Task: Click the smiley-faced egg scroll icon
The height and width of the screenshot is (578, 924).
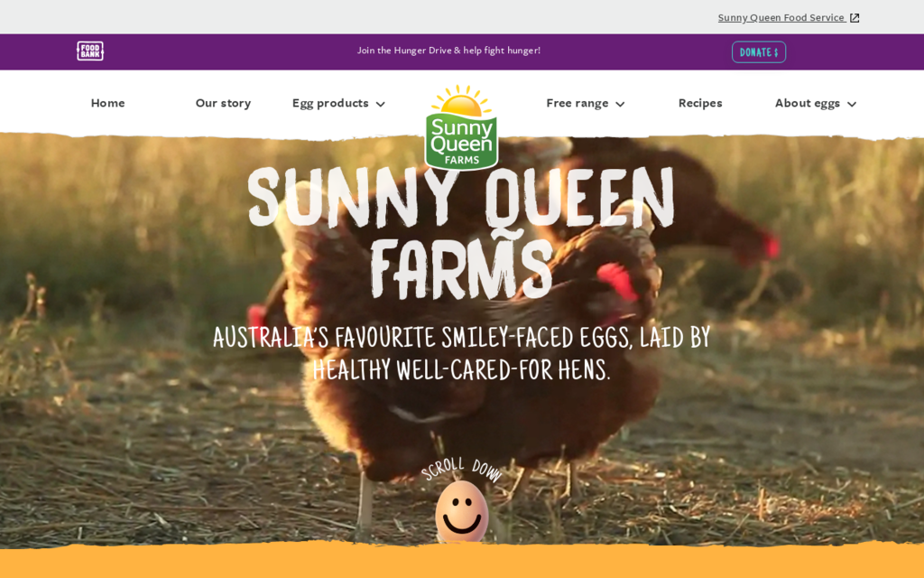Action: point(461,511)
